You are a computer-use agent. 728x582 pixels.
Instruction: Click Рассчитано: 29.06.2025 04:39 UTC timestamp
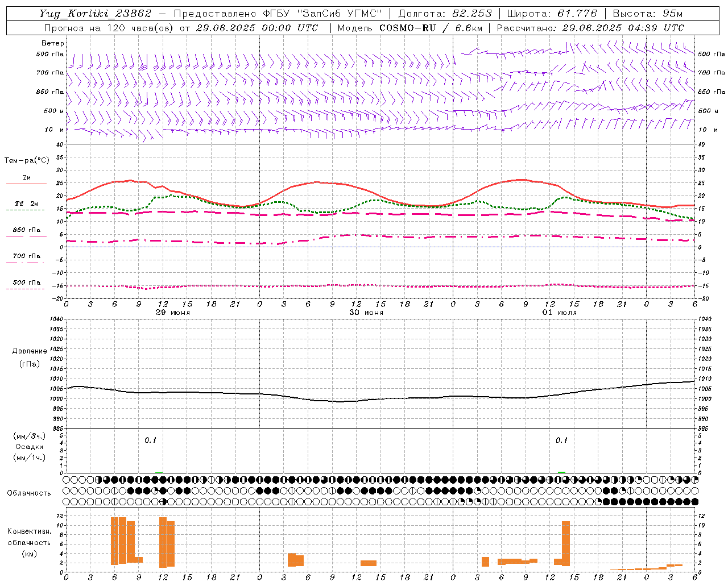coord(590,28)
